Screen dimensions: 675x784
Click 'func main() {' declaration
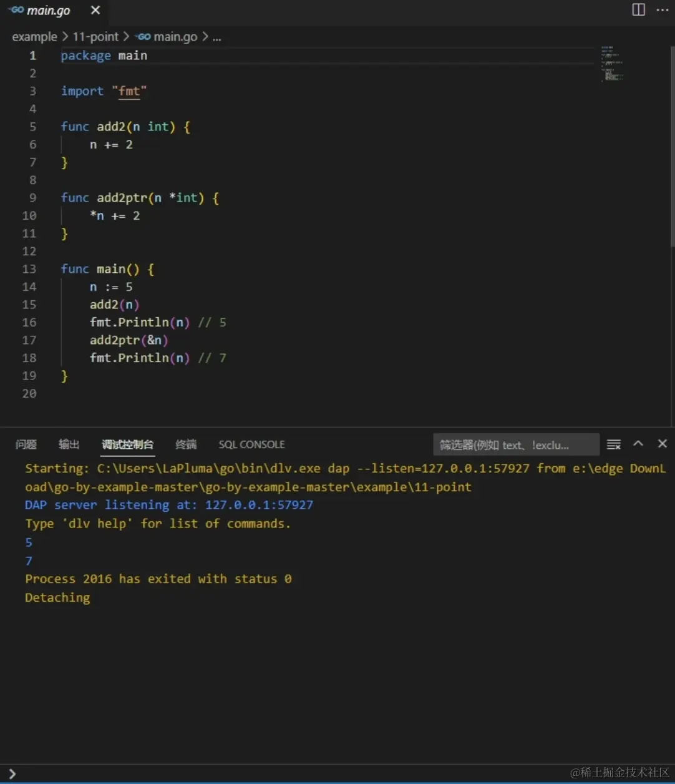(x=107, y=269)
